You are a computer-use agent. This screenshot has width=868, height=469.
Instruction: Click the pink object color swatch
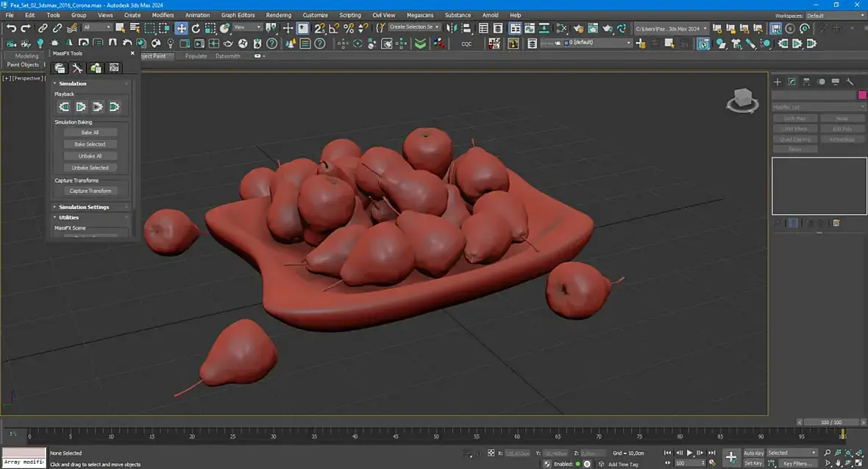[x=862, y=95]
